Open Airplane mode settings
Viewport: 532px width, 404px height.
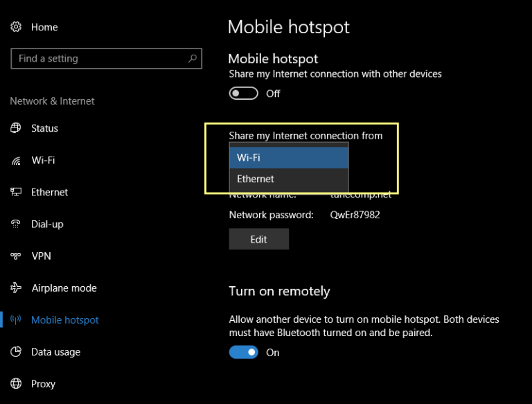click(64, 288)
